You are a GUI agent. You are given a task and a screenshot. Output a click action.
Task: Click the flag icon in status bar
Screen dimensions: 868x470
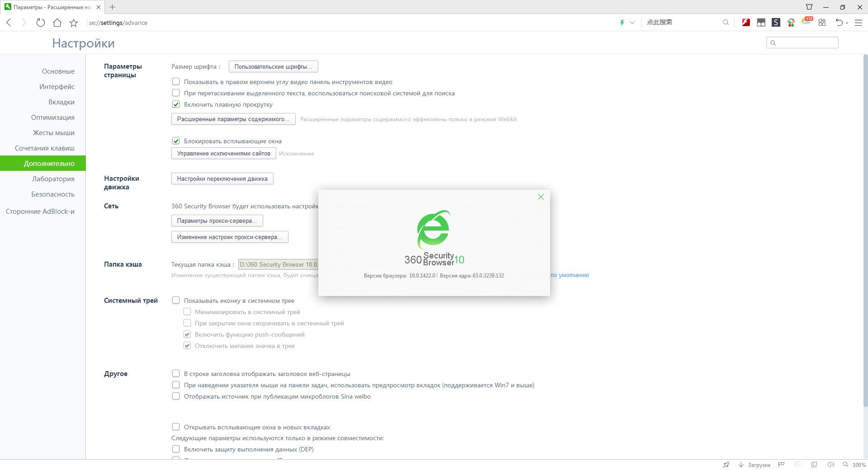tap(781, 465)
